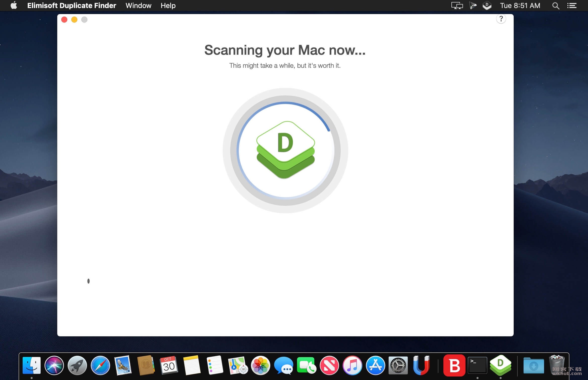Launch Siri from the Dock
The height and width of the screenshot is (380, 588).
pyautogui.click(x=54, y=365)
